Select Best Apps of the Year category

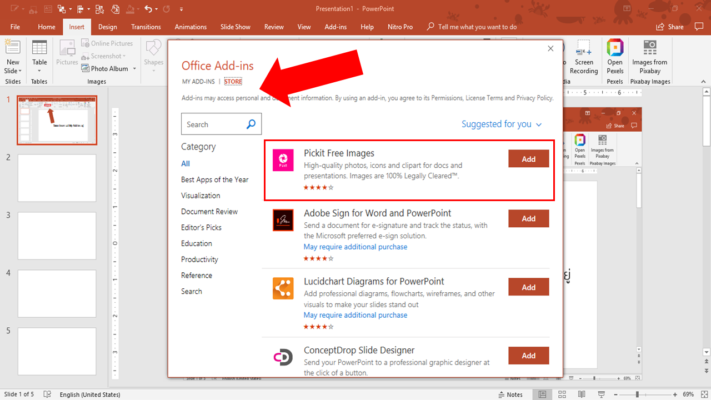[214, 180]
